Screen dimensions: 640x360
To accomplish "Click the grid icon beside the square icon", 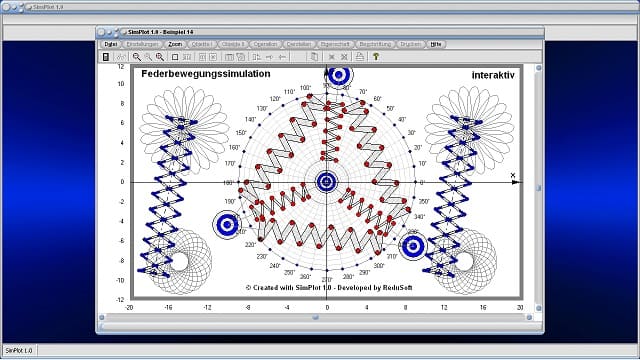I will coord(187,57).
